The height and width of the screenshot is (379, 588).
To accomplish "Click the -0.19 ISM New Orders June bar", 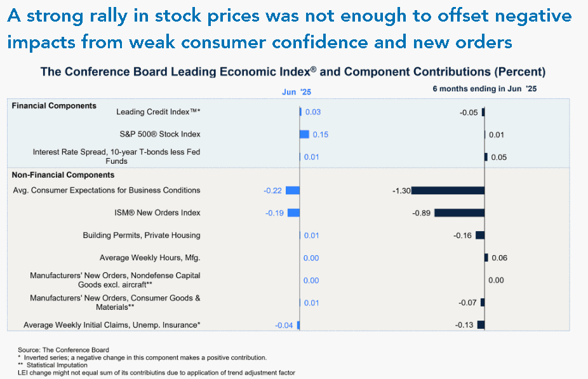I will [293, 213].
